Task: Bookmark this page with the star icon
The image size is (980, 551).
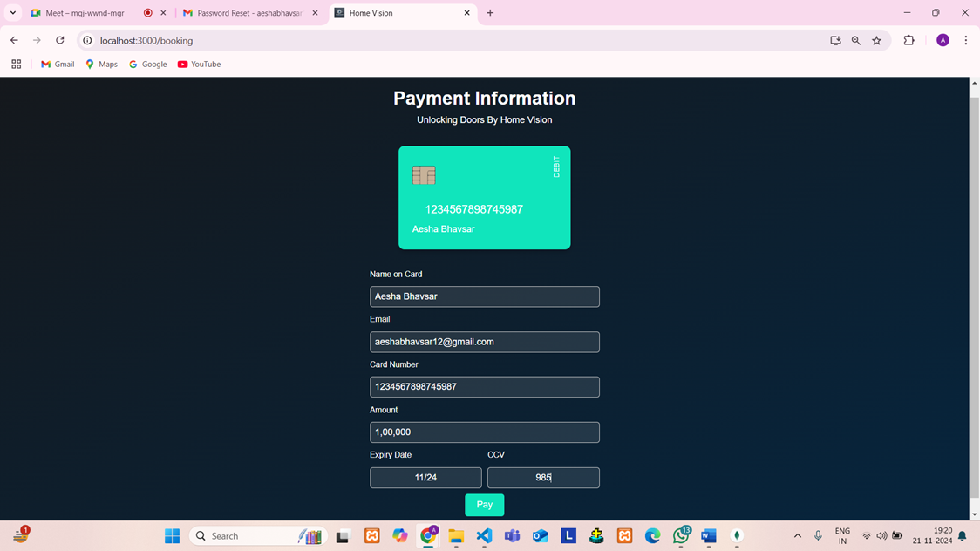Action: [x=876, y=40]
